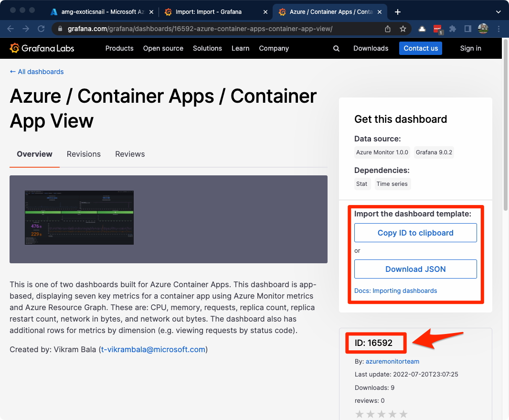Image resolution: width=509 pixels, height=420 pixels.
Task: Follow the All dashboards back link
Action: coord(37,72)
